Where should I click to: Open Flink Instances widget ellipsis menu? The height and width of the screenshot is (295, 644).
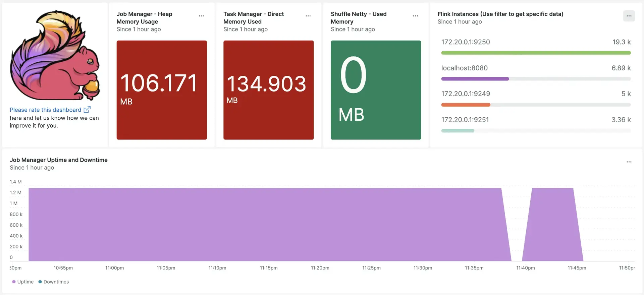629,16
